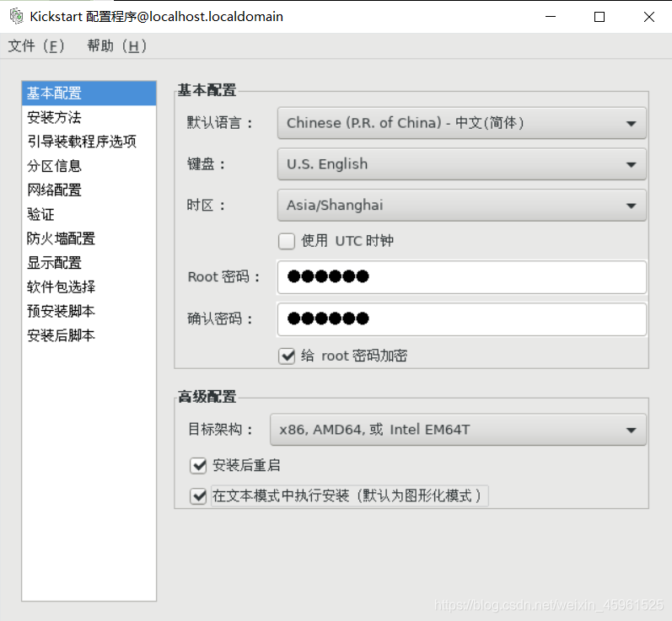Image resolution: width=672 pixels, height=621 pixels.
Task: Toggle 在文本模式中执行安装 checkbox
Action: coord(198,496)
